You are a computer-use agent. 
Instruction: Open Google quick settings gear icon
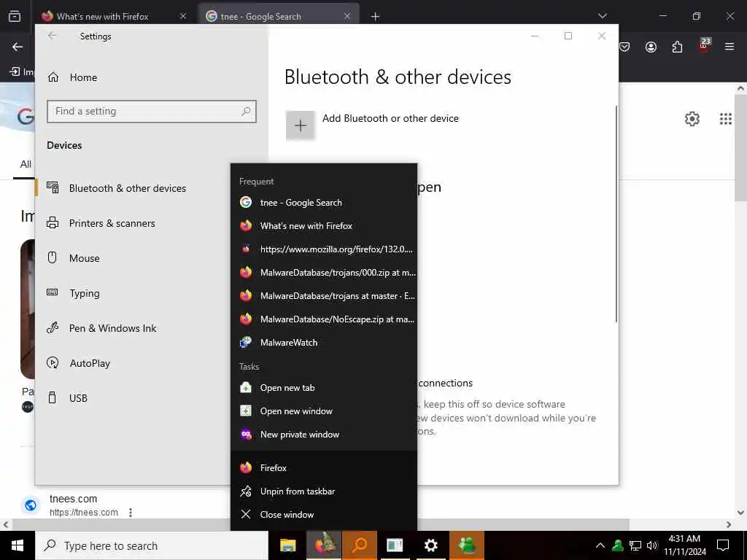pos(692,119)
